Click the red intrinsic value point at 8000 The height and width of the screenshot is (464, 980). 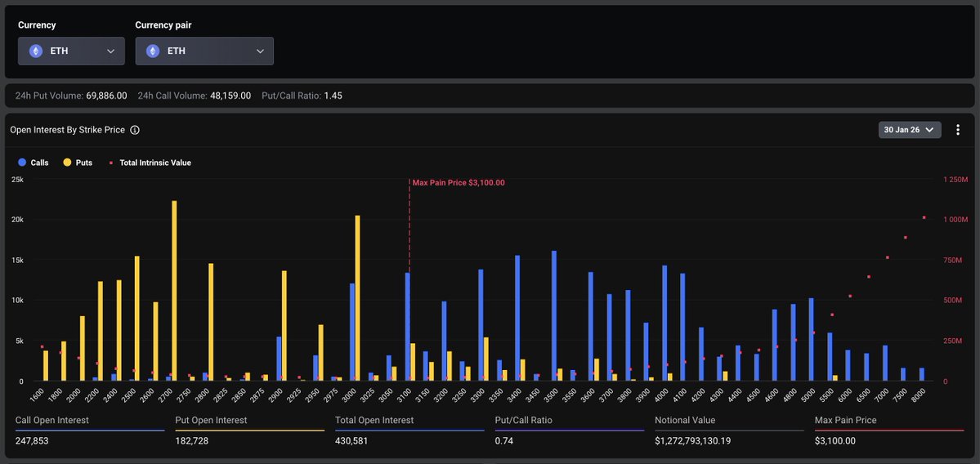click(924, 217)
